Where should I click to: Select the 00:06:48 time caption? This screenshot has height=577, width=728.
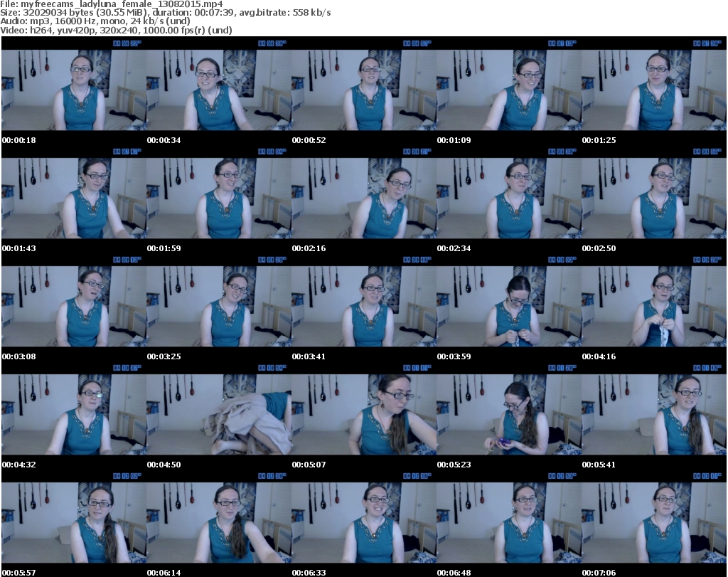pyautogui.click(x=454, y=572)
